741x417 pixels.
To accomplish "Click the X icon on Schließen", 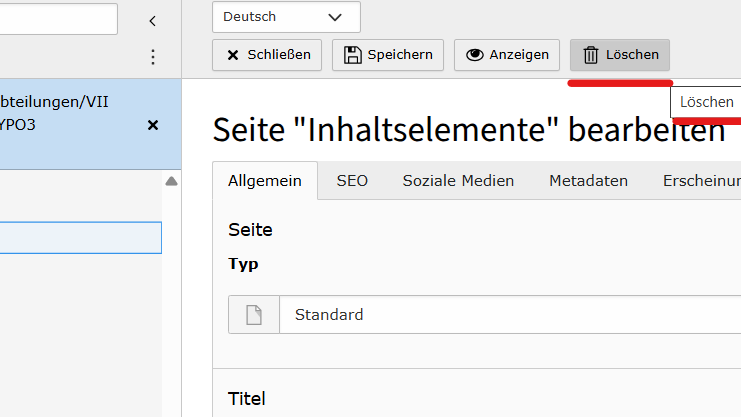I will pos(233,55).
